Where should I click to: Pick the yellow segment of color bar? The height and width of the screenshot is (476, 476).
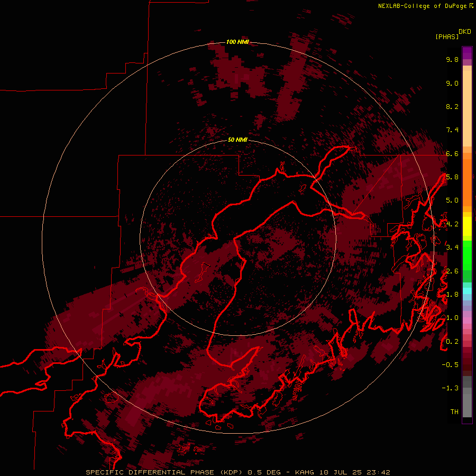coord(467,226)
